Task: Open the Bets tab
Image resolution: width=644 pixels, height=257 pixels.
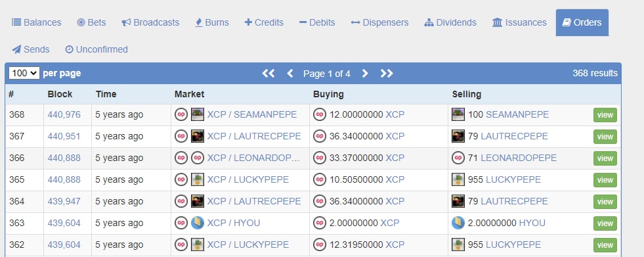Action: (x=91, y=22)
